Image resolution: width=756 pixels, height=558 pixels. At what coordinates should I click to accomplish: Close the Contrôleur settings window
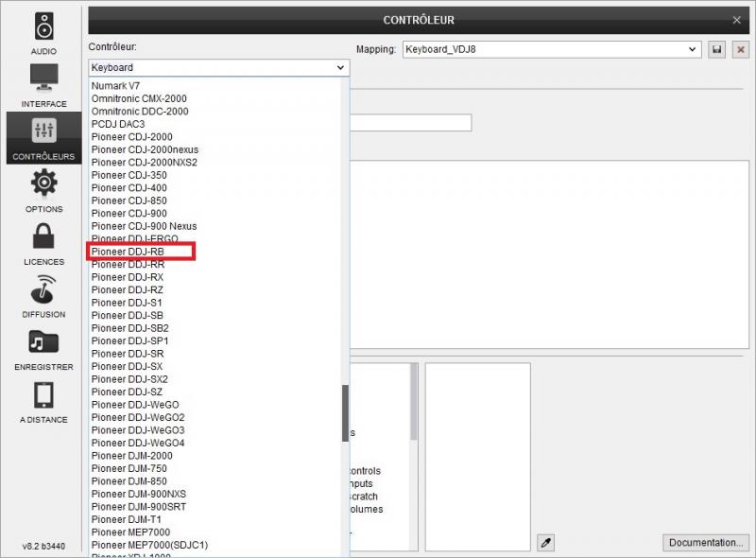[737, 20]
